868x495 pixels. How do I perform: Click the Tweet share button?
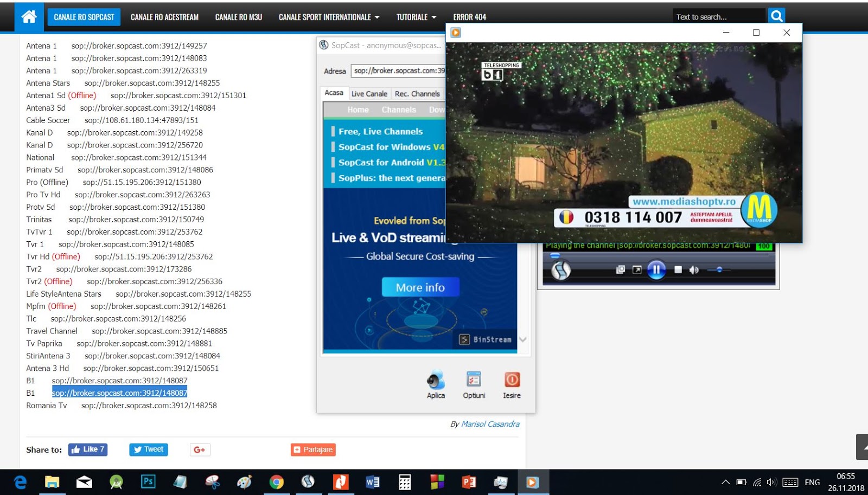coord(149,449)
